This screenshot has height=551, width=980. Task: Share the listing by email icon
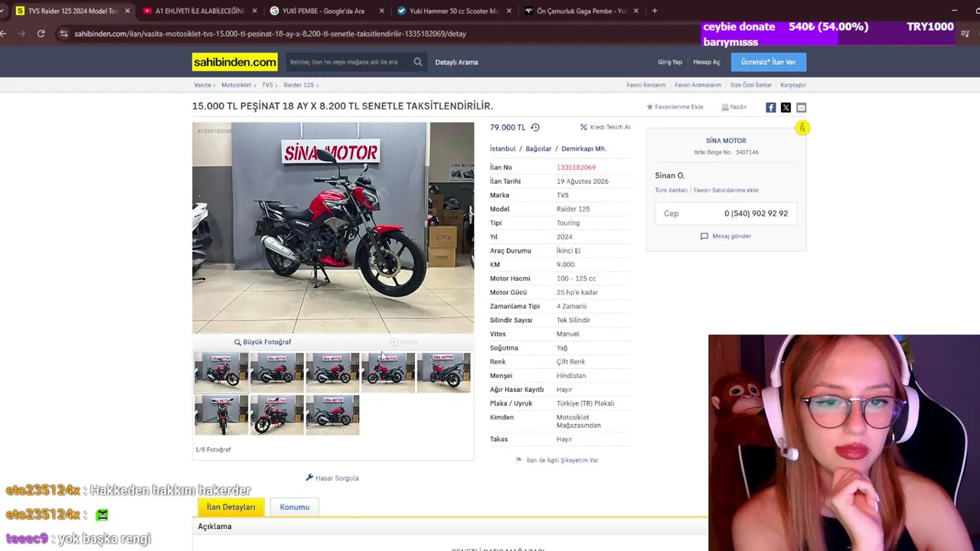801,108
